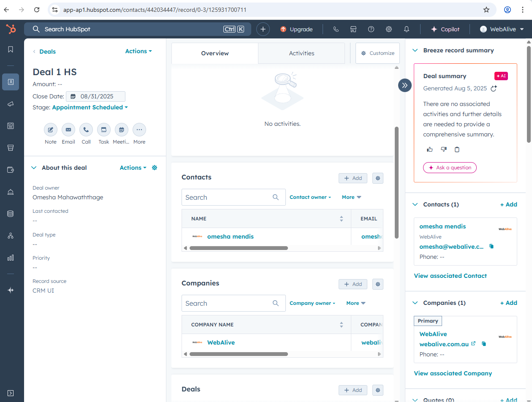Open the Content sidebar icon
Viewport: 532px width, 402px height.
coord(11,126)
